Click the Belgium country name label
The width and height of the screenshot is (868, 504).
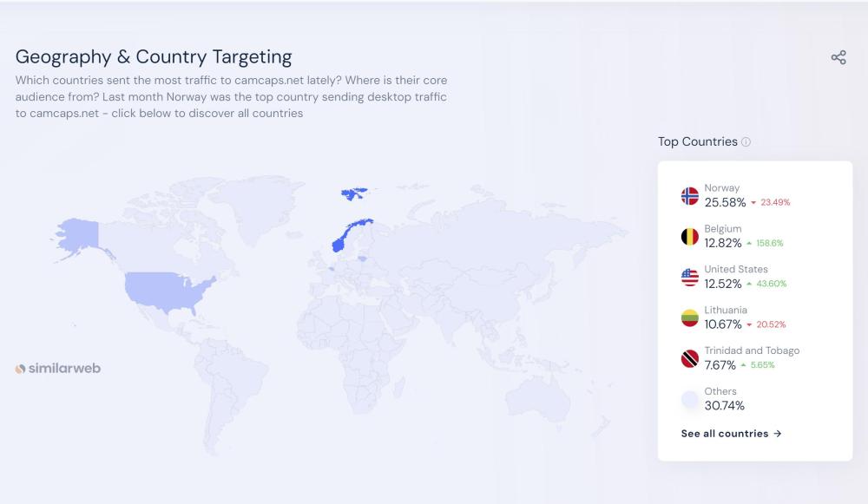click(723, 229)
